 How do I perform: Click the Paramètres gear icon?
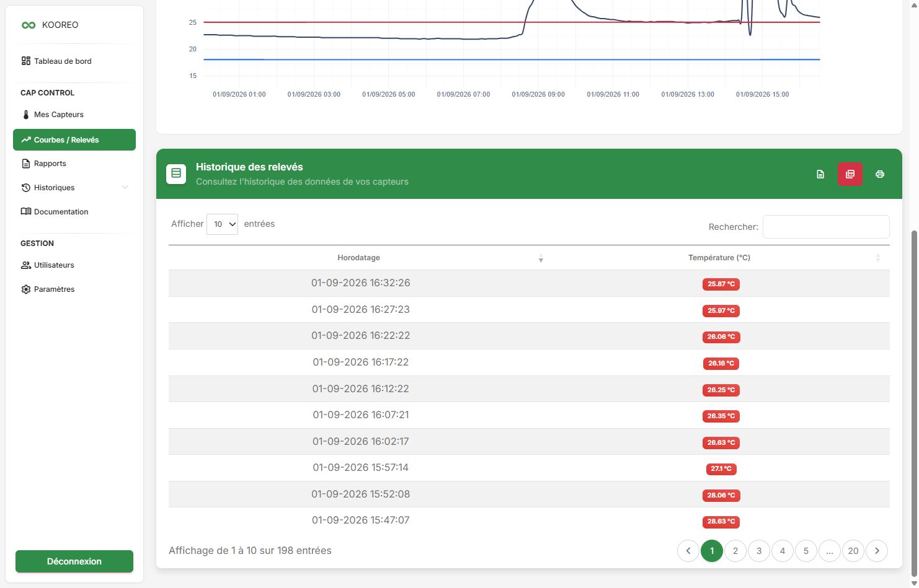click(26, 289)
